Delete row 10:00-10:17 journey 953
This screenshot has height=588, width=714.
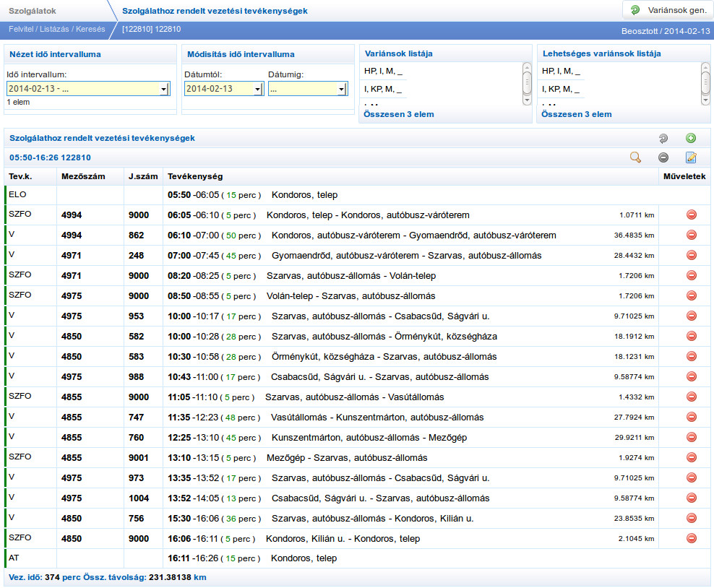point(691,316)
